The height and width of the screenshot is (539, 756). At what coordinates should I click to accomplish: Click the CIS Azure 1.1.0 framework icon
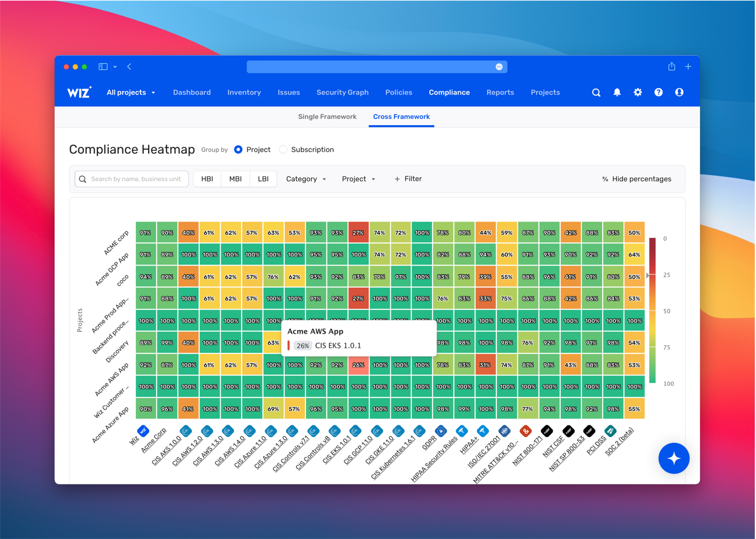[271, 431]
